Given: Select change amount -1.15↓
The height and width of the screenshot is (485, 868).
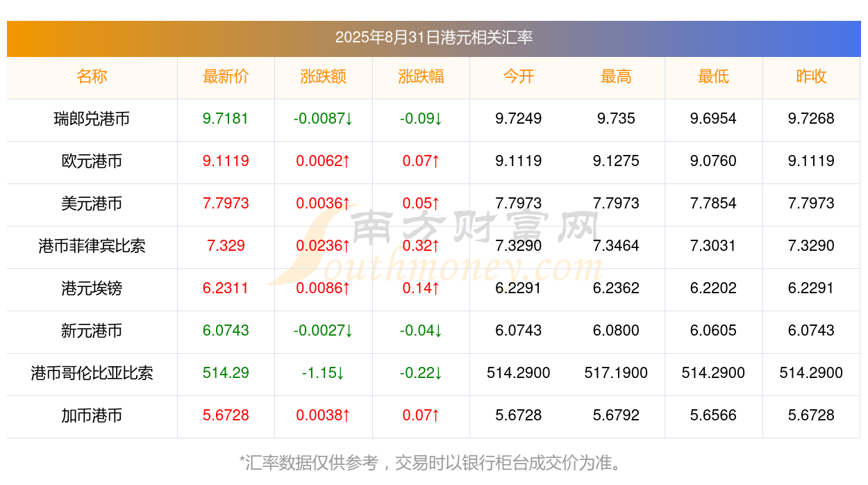Looking at the screenshot, I should tap(324, 373).
